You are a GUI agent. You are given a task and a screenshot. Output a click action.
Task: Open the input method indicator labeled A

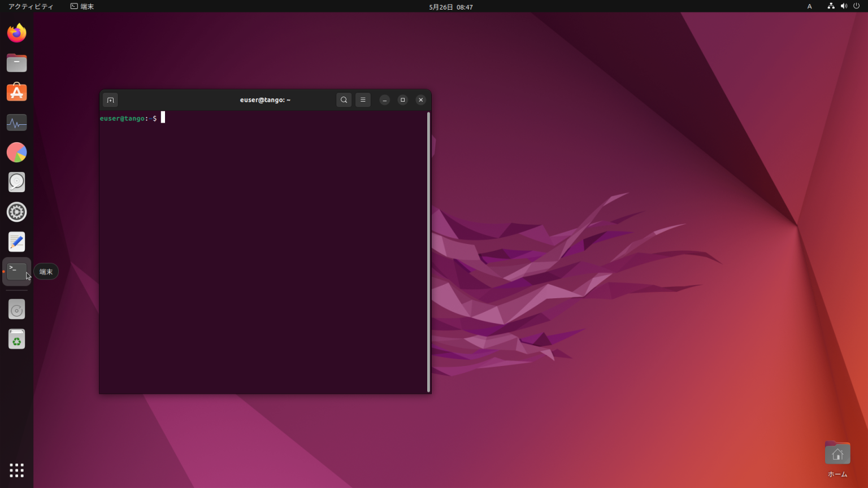tap(809, 6)
